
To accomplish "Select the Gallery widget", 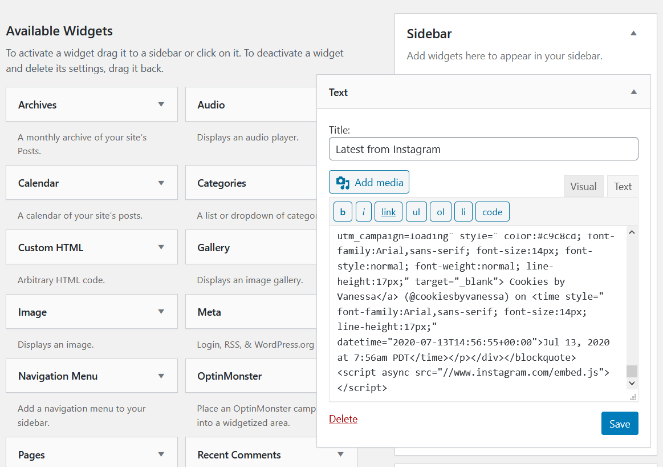I will point(251,247).
